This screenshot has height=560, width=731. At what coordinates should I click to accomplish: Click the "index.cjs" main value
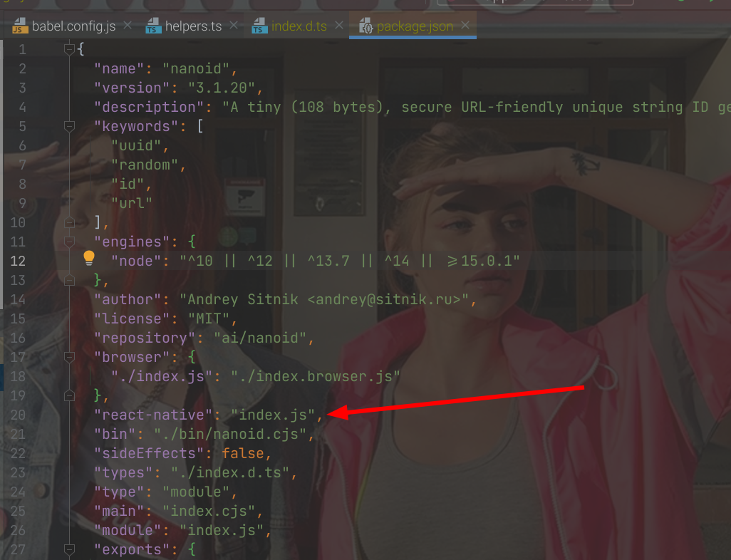[x=209, y=511]
